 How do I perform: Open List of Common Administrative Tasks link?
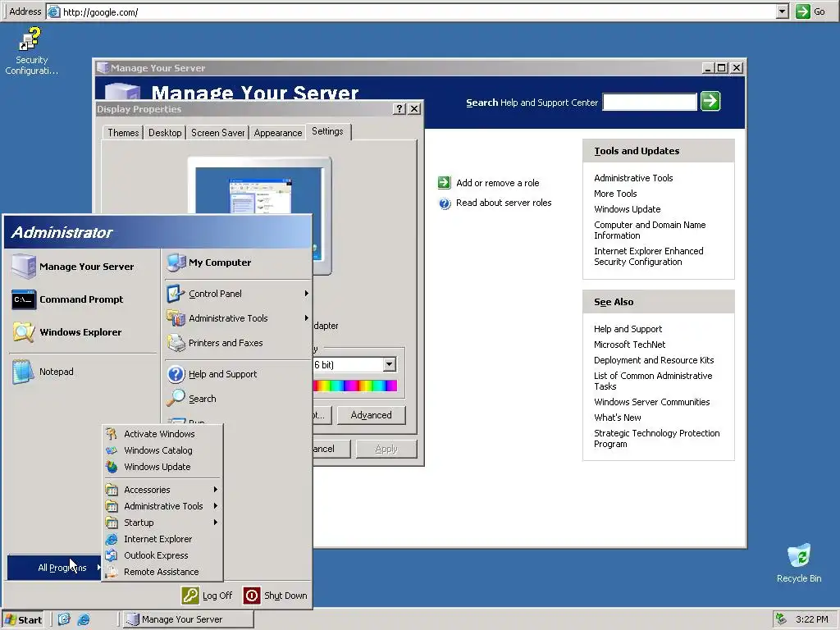tap(652, 381)
